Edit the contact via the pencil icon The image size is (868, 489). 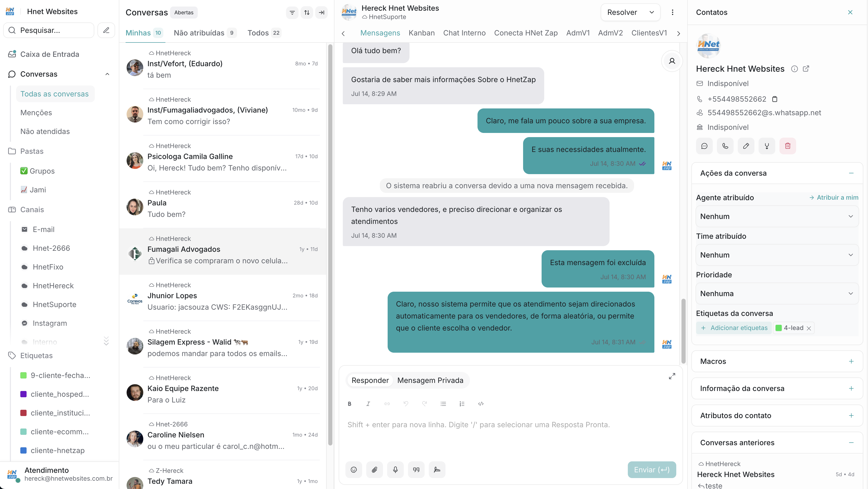[746, 146]
